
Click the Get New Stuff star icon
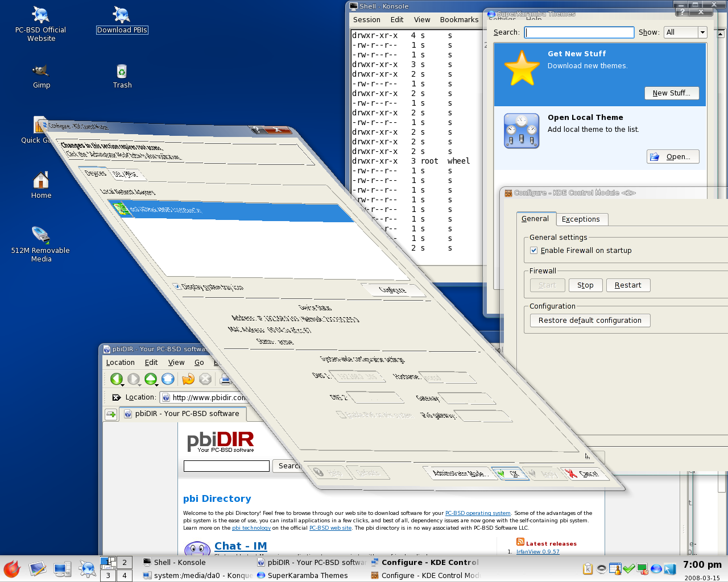[x=522, y=68]
